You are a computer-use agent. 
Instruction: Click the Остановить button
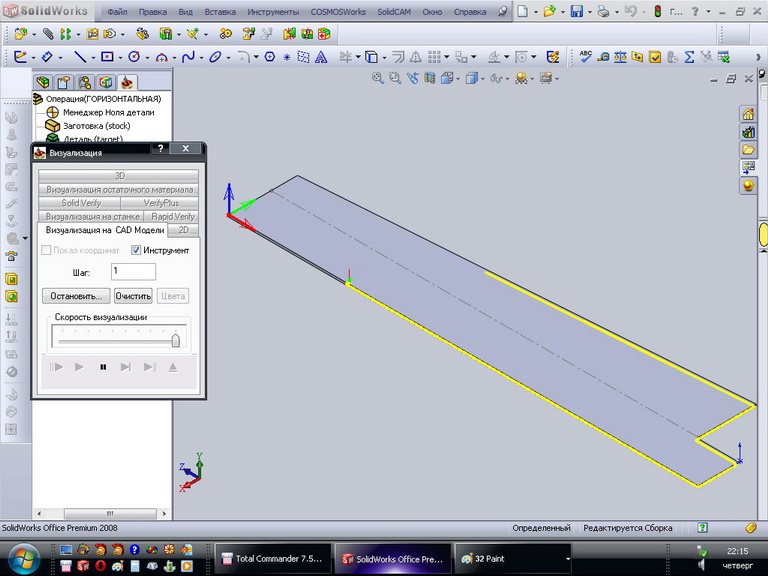click(x=75, y=296)
